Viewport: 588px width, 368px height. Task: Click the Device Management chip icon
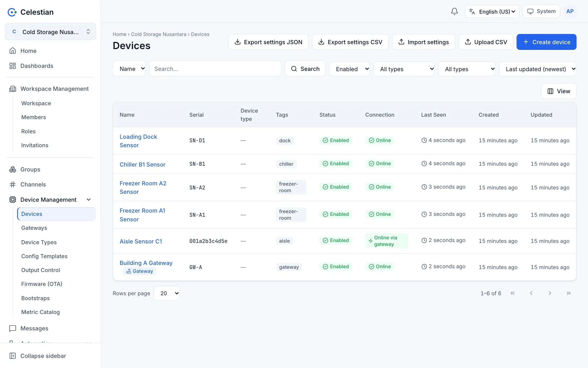13,200
